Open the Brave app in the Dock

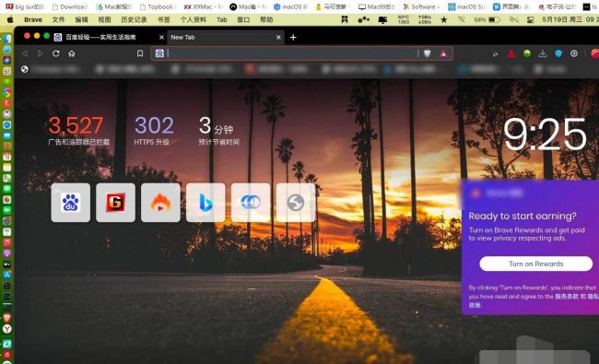pos(6,318)
